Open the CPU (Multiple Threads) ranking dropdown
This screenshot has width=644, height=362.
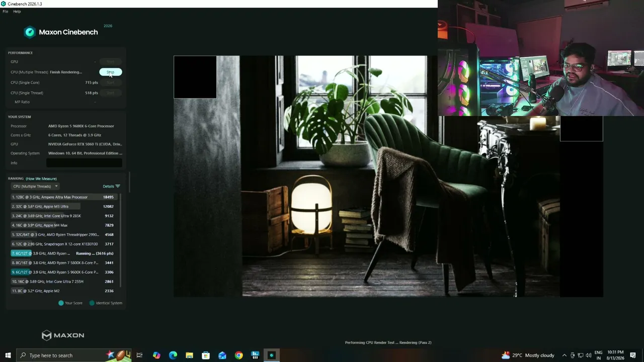pos(35,187)
